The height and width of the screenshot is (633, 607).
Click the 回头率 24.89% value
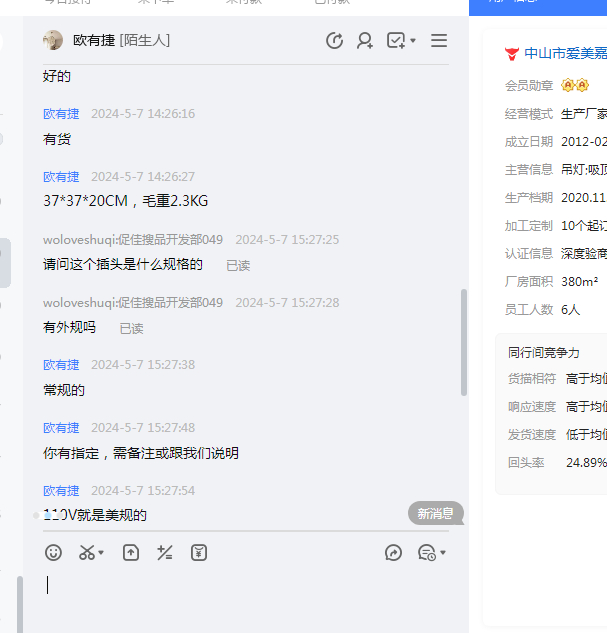(x=586, y=463)
